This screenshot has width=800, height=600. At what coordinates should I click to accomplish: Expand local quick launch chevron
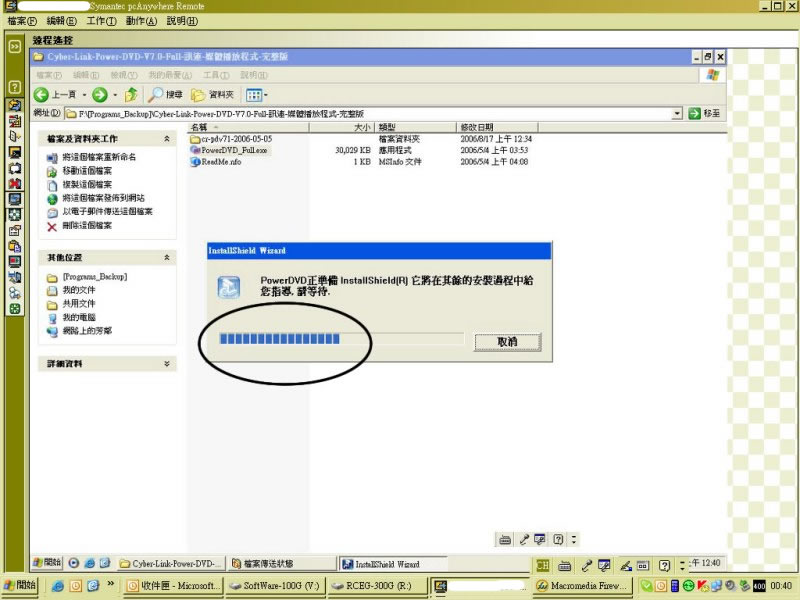point(110,584)
